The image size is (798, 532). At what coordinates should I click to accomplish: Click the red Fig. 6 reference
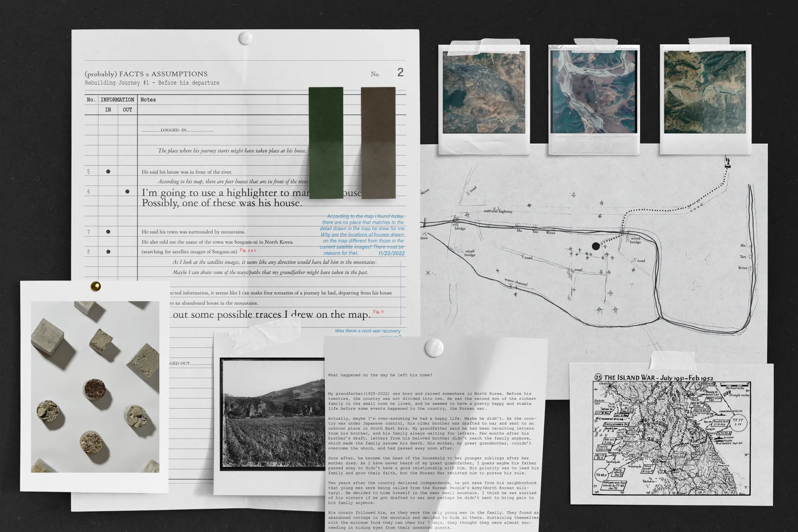click(x=378, y=311)
